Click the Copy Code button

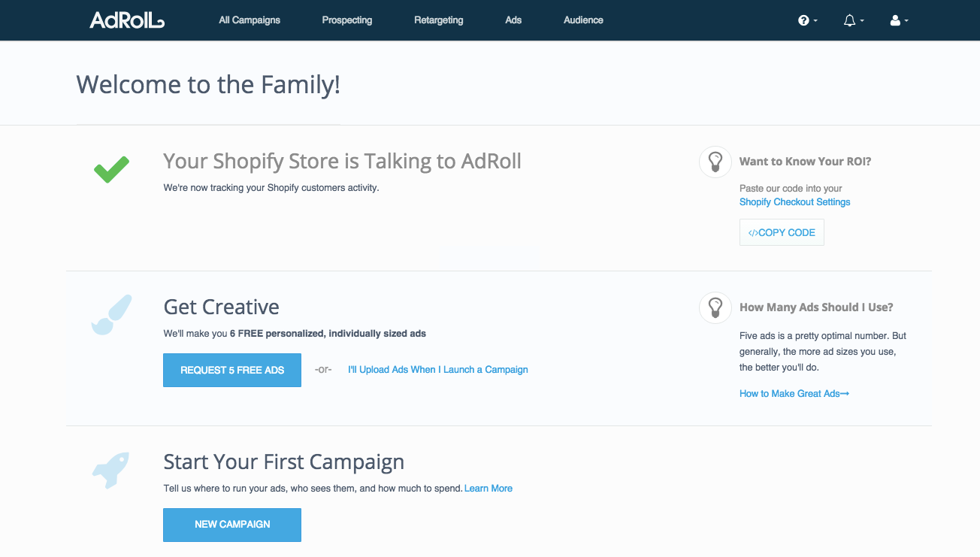tap(782, 232)
